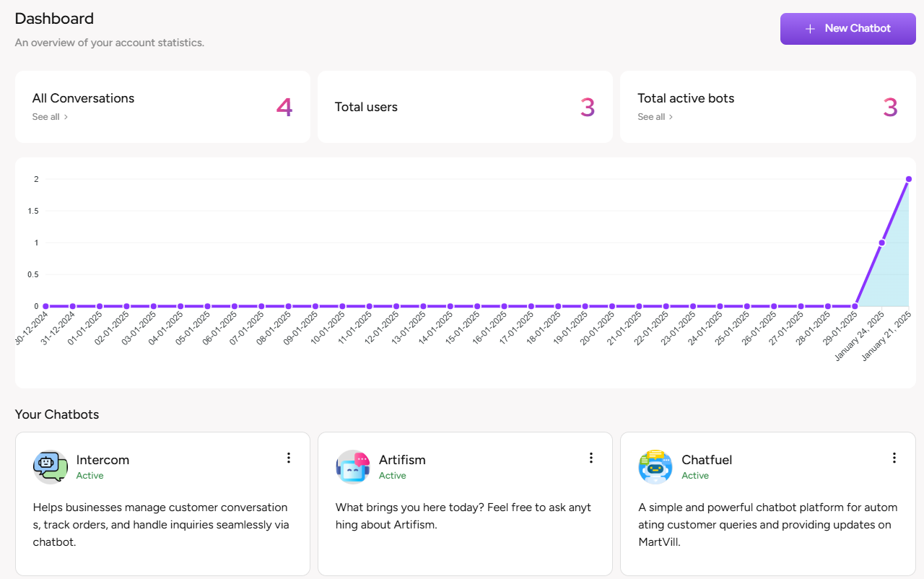Open the Intercom chatbot title
The width and height of the screenshot is (924, 579).
tap(103, 460)
